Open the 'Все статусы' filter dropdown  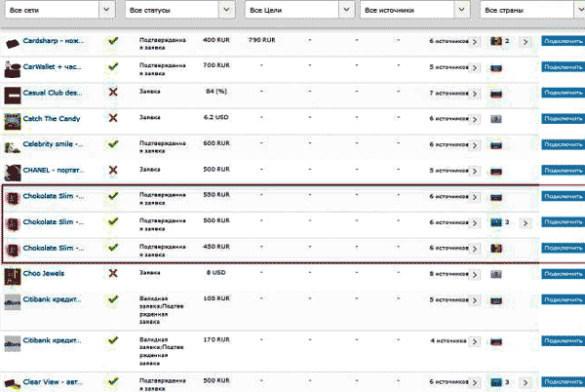[179, 10]
